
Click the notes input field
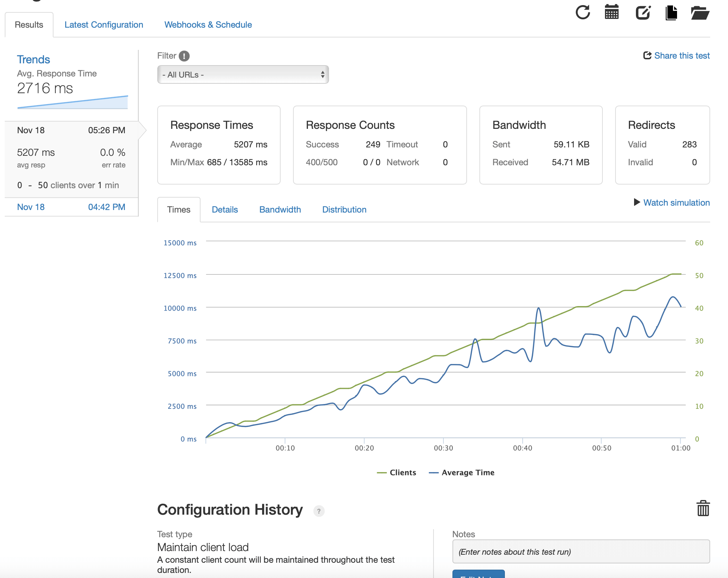(581, 552)
